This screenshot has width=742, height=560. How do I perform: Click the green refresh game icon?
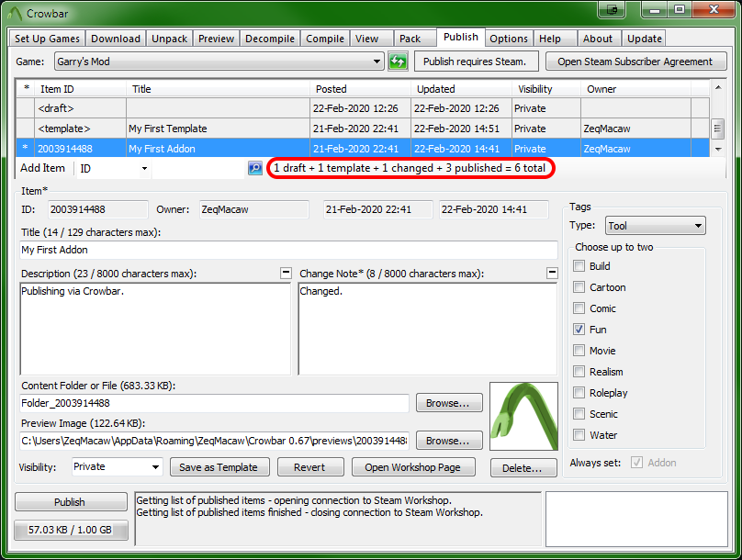tap(398, 62)
